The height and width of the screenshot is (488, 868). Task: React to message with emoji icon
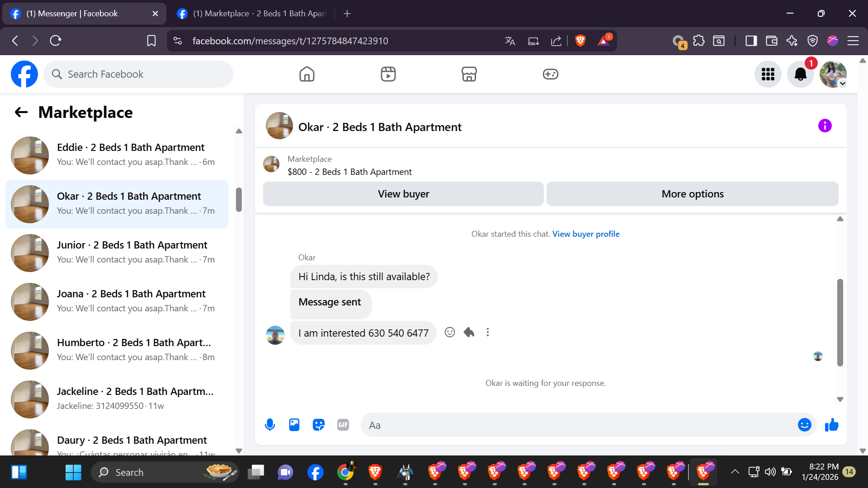click(449, 333)
